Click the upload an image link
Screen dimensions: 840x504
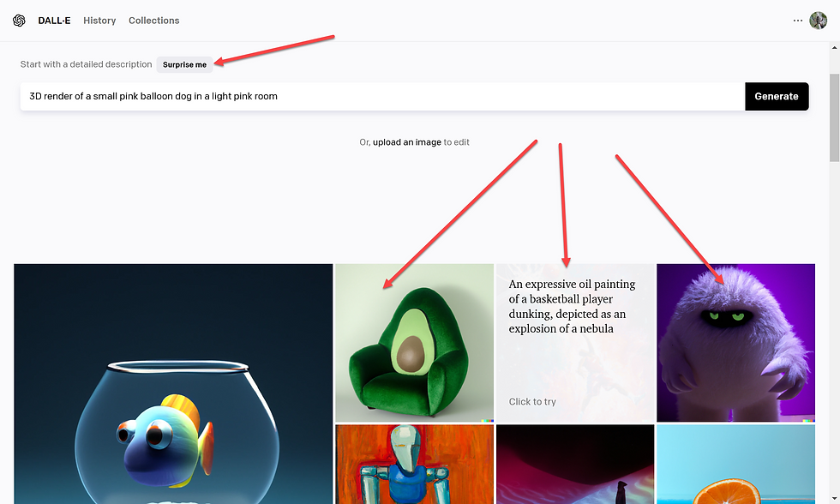click(x=407, y=142)
